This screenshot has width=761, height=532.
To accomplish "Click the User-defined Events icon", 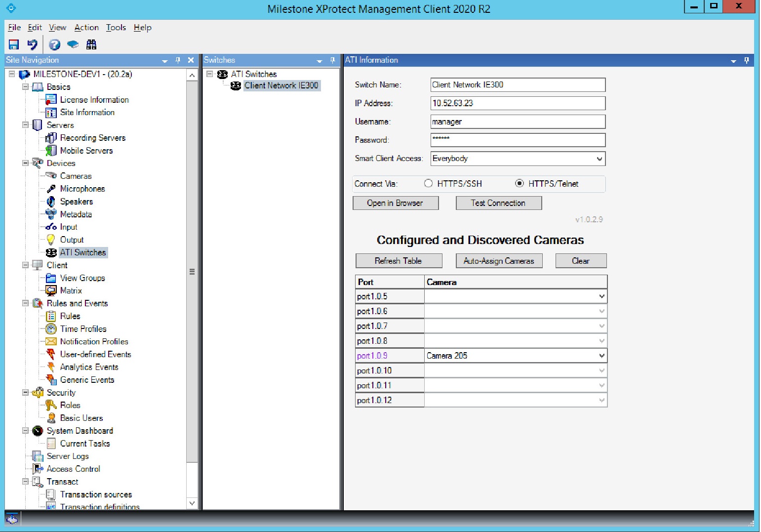I will point(51,355).
